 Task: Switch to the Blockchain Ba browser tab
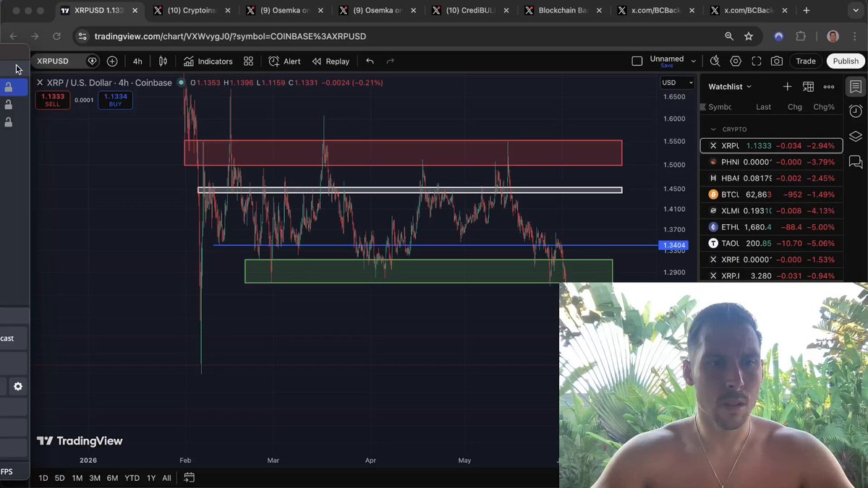[564, 11]
